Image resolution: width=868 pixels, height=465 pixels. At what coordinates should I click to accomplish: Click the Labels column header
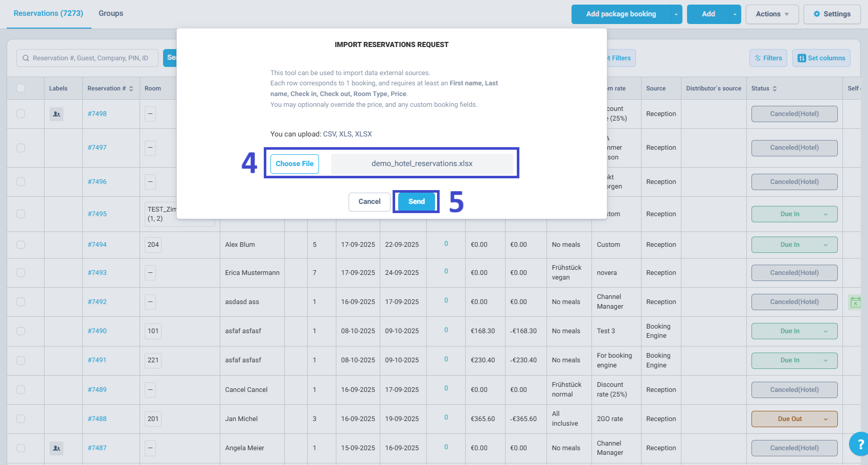coord(58,88)
